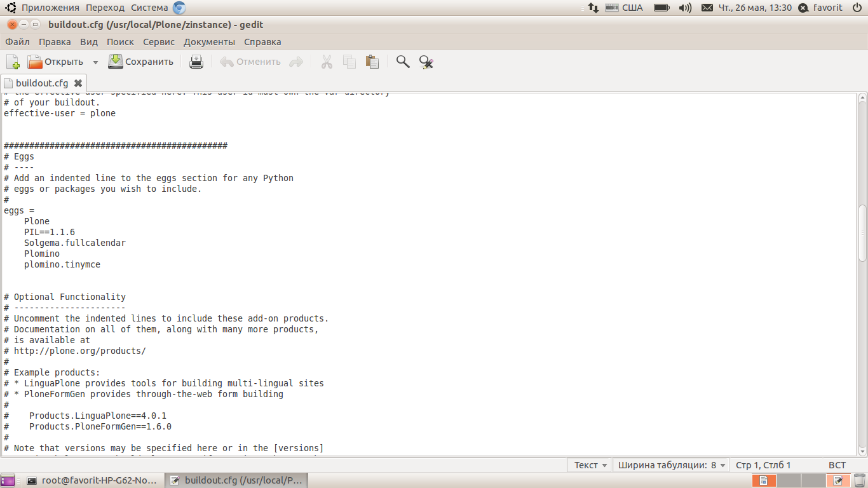
Task: Click the network connection indicator
Action: 592,8
